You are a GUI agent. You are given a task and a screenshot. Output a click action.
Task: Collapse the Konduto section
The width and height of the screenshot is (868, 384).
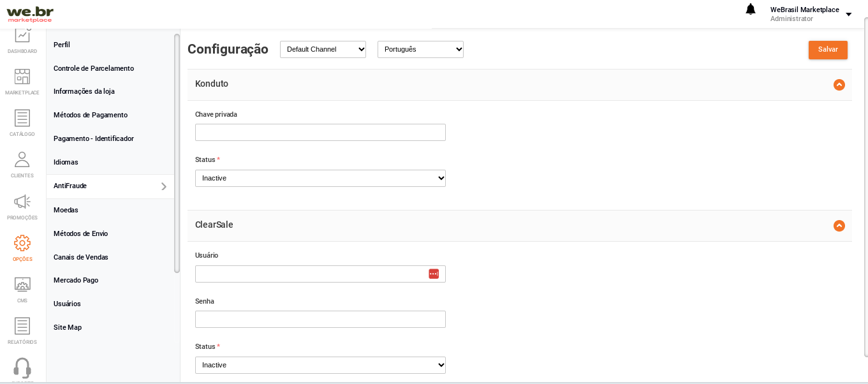(839, 85)
